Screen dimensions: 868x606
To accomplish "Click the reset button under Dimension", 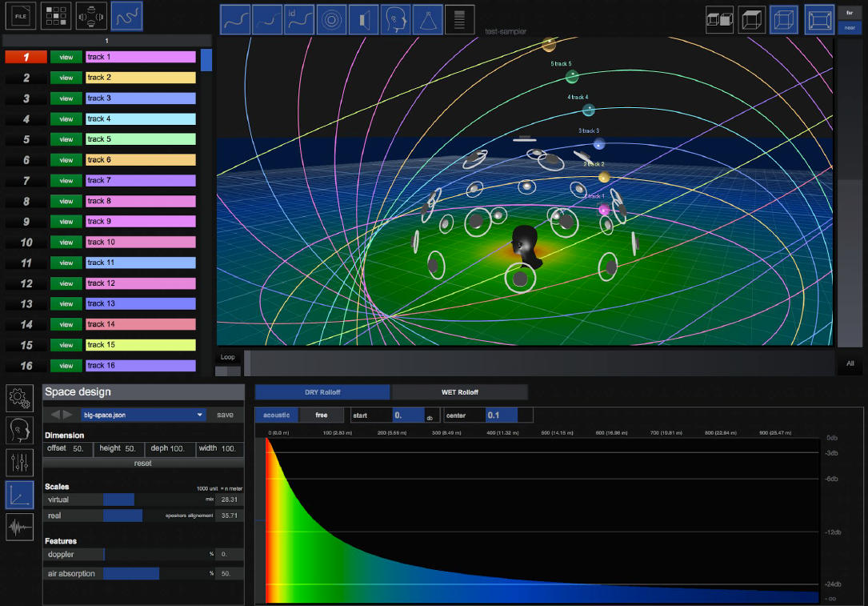I will 142,463.
